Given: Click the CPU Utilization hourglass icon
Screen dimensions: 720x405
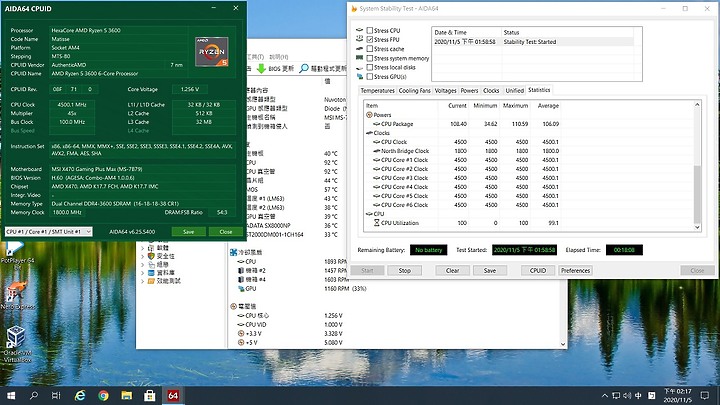Looking at the screenshot, I should pos(377,223).
